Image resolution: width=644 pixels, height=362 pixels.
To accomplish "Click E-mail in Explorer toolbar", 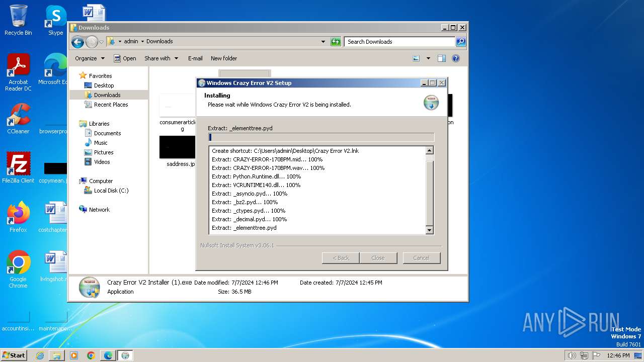I will tap(195, 58).
